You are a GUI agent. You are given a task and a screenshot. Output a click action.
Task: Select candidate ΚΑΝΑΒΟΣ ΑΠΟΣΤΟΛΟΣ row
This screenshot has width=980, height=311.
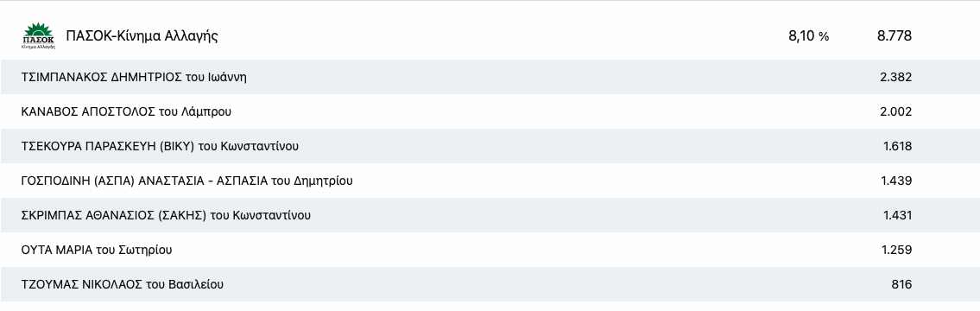(490, 111)
